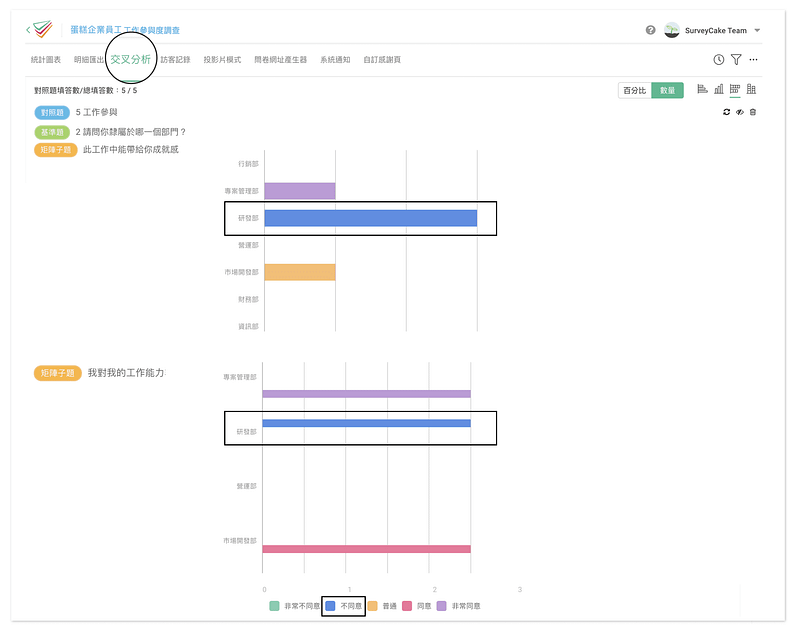Click text 2 請問你隸屬於哪一個部門？
This screenshot has width=800, height=629.
pos(131,132)
